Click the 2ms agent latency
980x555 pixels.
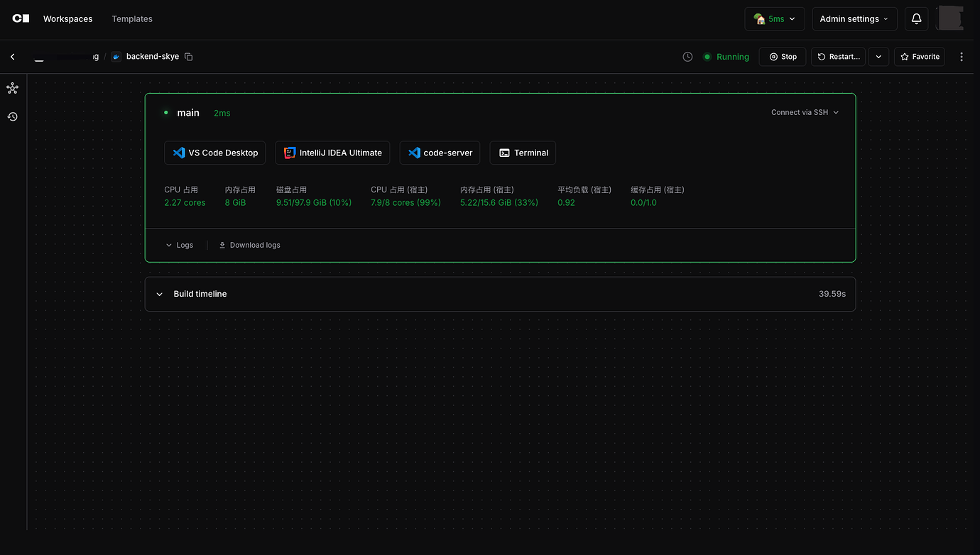click(x=222, y=113)
